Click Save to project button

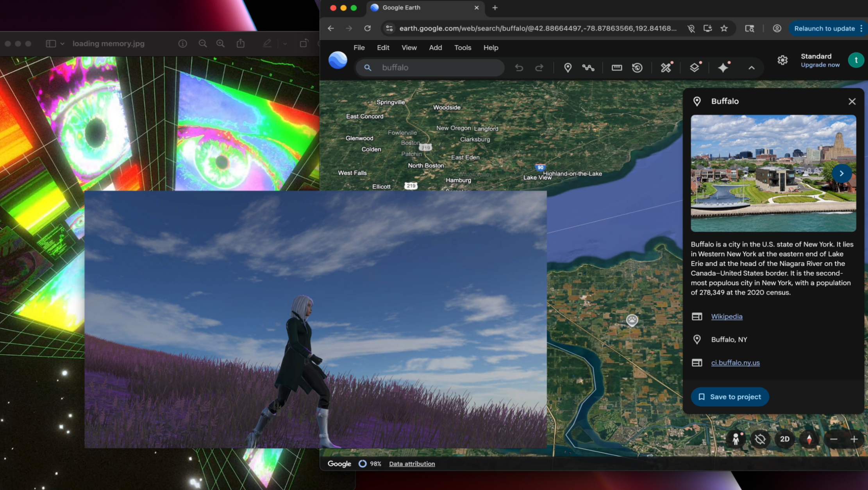[x=730, y=397]
